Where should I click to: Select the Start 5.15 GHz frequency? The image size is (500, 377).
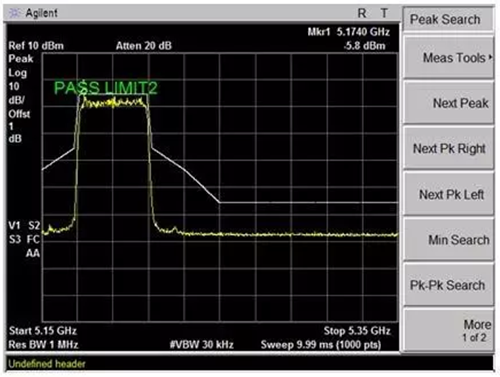pos(43,331)
